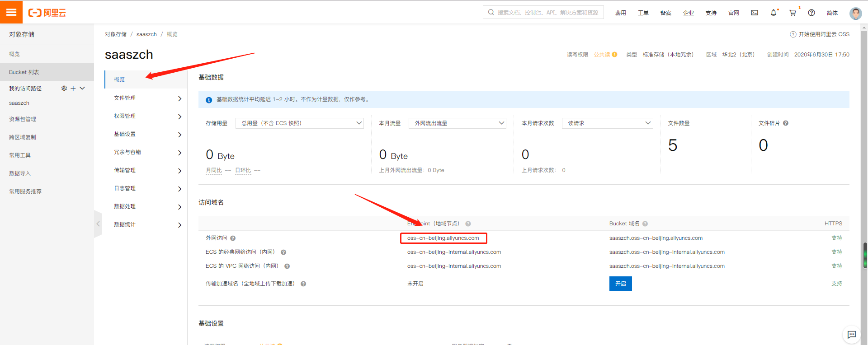Open the 读请求 dropdown
Screen dimensions: 868x345
coord(607,123)
